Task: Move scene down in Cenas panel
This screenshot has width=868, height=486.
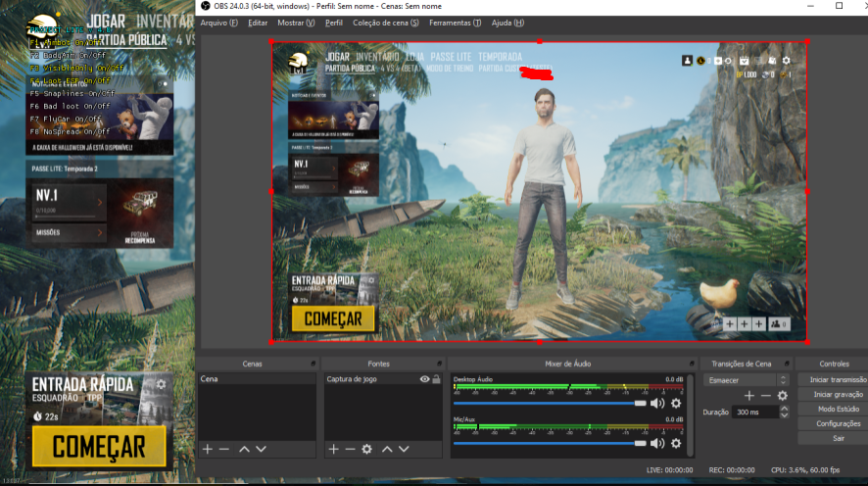Action: (x=262, y=449)
